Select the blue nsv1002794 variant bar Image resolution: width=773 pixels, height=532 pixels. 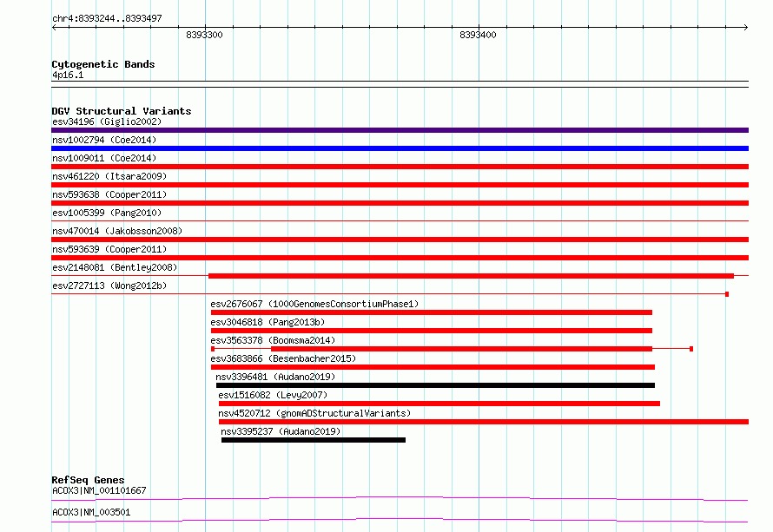pos(400,148)
